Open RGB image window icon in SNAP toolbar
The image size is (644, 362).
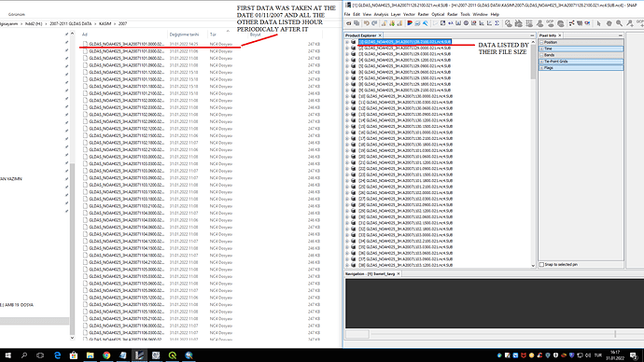pos(410,23)
